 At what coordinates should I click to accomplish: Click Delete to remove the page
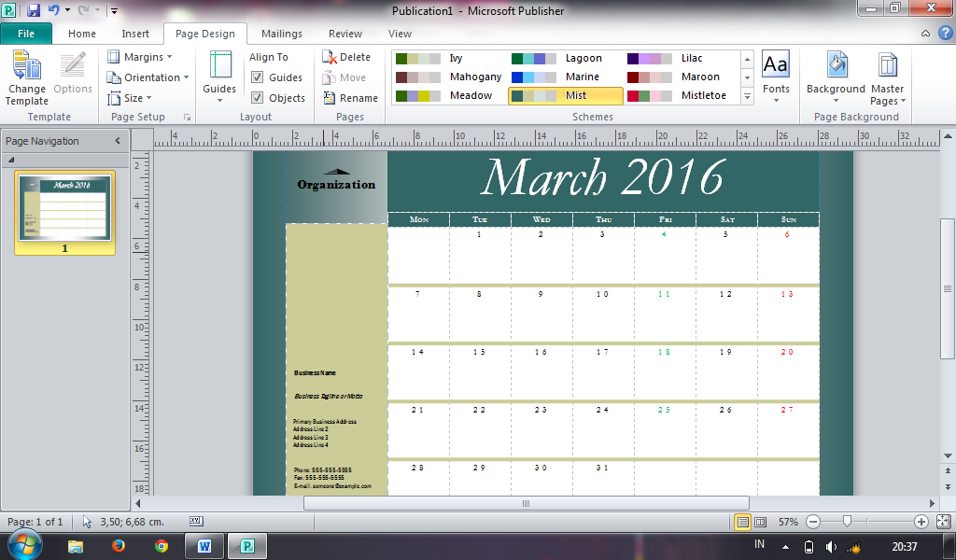350,57
